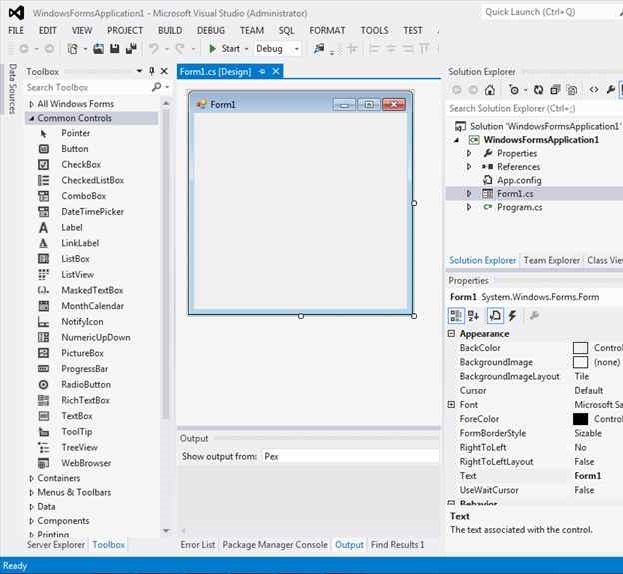Click the Events lightning bolt icon
This screenshot has height=574, width=623.
(x=512, y=316)
